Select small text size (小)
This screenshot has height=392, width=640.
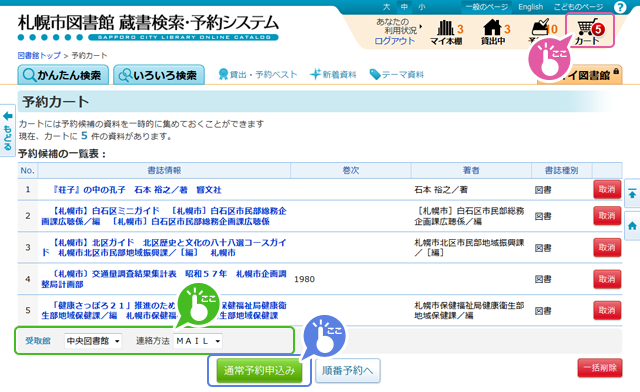pyautogui.click(x=422, y=7)
